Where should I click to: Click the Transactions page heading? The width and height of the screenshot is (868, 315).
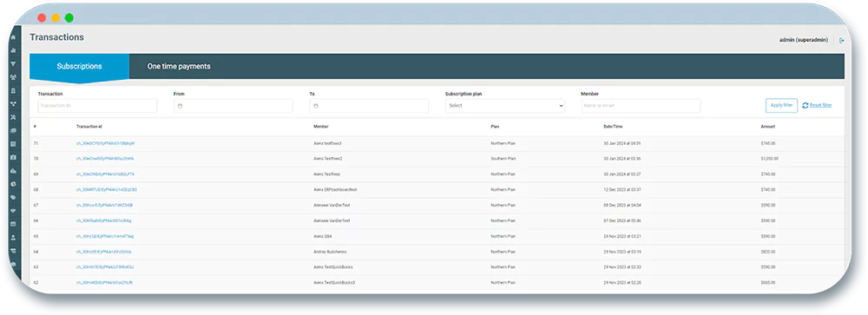(x=56, y=37)
